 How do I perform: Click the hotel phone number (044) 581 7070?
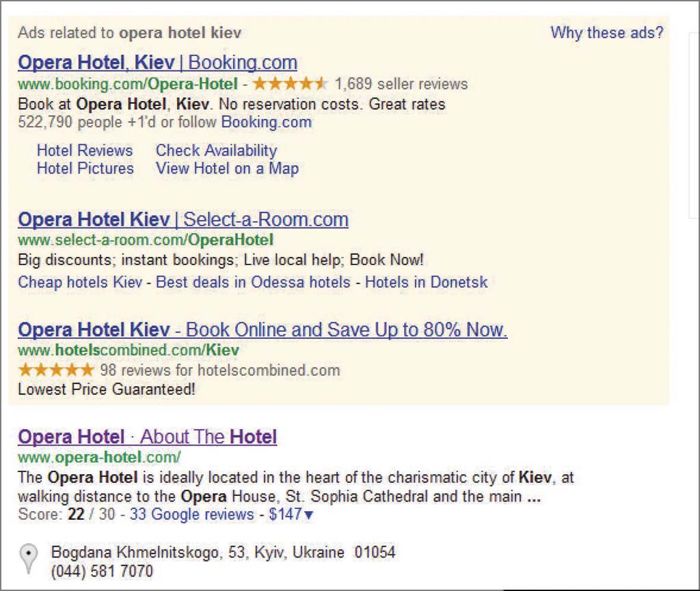103,571
